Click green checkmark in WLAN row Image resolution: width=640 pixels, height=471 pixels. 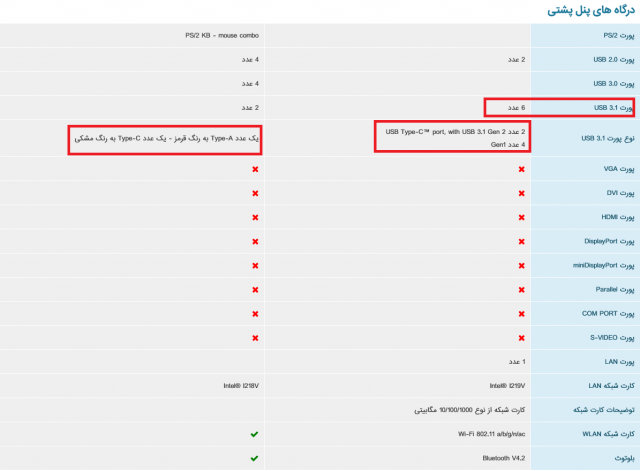255,433
